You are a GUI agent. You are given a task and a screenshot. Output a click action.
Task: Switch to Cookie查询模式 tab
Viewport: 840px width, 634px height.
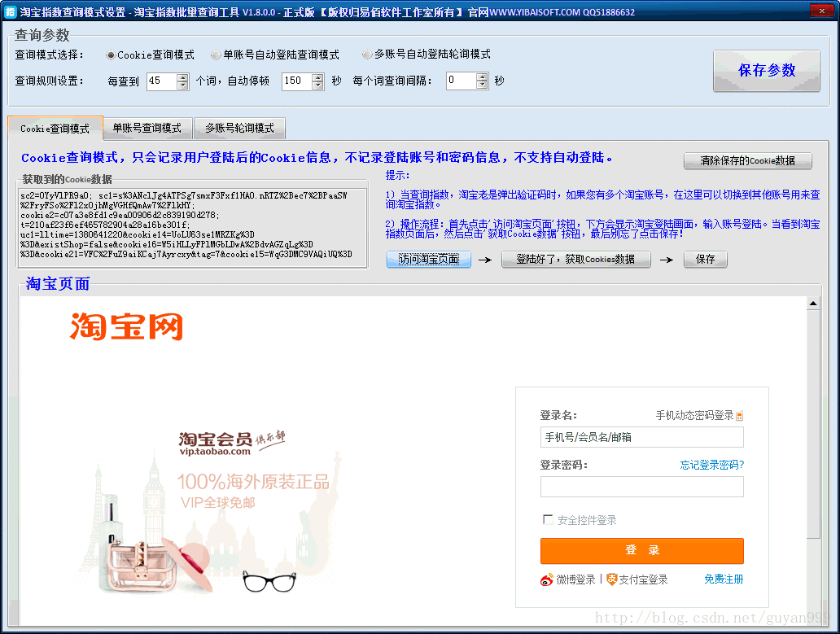click(55, 129)
